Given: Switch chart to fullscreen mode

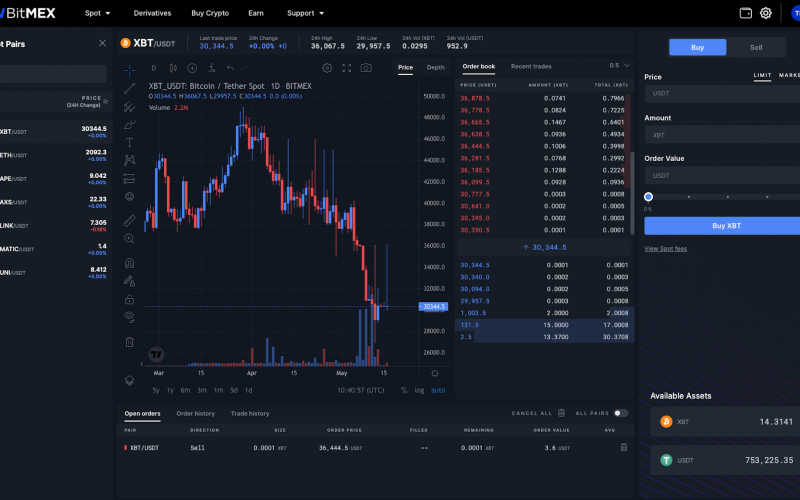Looking at the screenshot, I should click(x=346, y=68).
